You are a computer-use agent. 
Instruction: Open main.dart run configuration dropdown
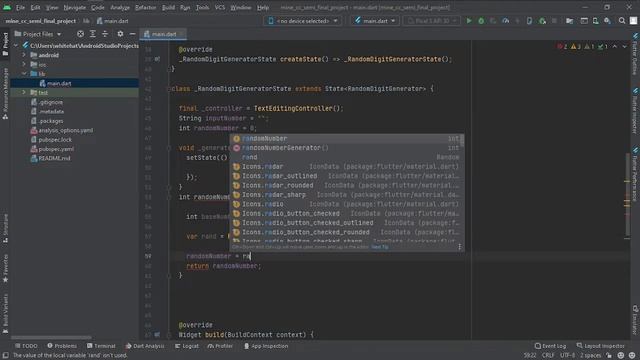pyautogui.click(x=375, y=21)
